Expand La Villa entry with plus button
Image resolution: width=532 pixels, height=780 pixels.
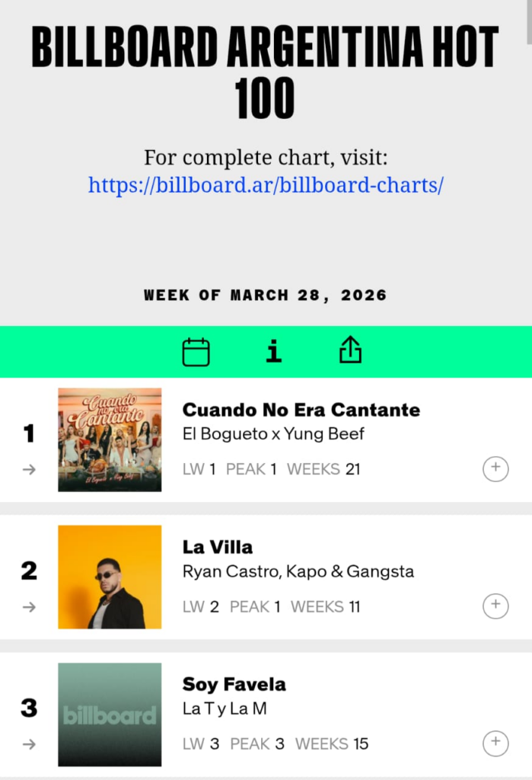click(495, 606)
